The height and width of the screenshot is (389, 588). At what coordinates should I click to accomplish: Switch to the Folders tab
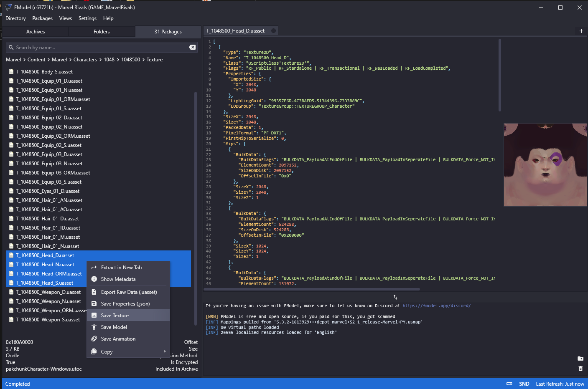(x=102, y=32)
